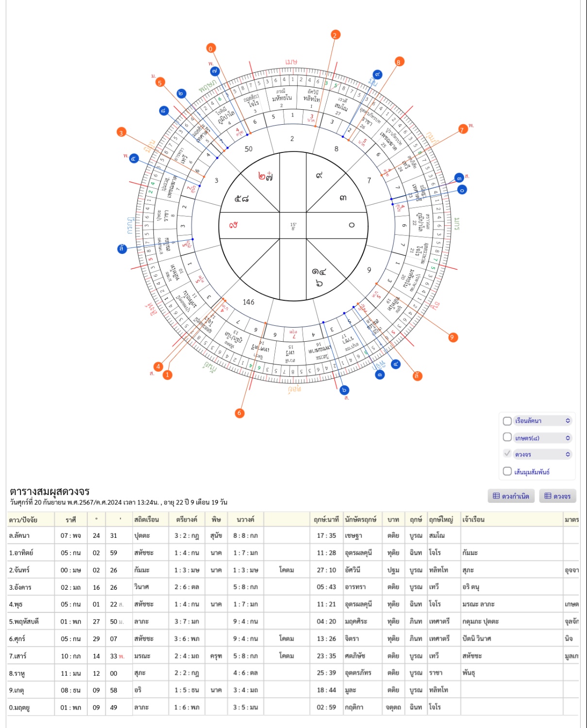Click blue marker ๕

point(134,158)
